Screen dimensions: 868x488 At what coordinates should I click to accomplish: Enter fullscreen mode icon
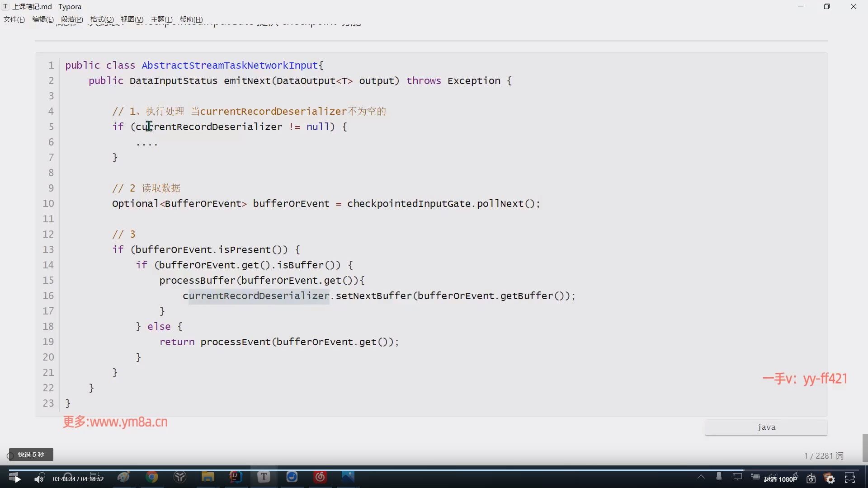[x=850, y=478]
